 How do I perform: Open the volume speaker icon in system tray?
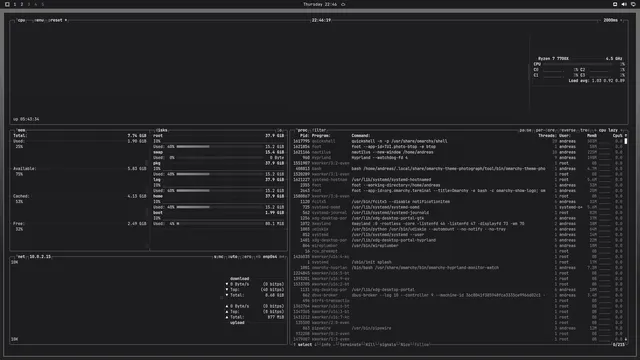[624, 4]
